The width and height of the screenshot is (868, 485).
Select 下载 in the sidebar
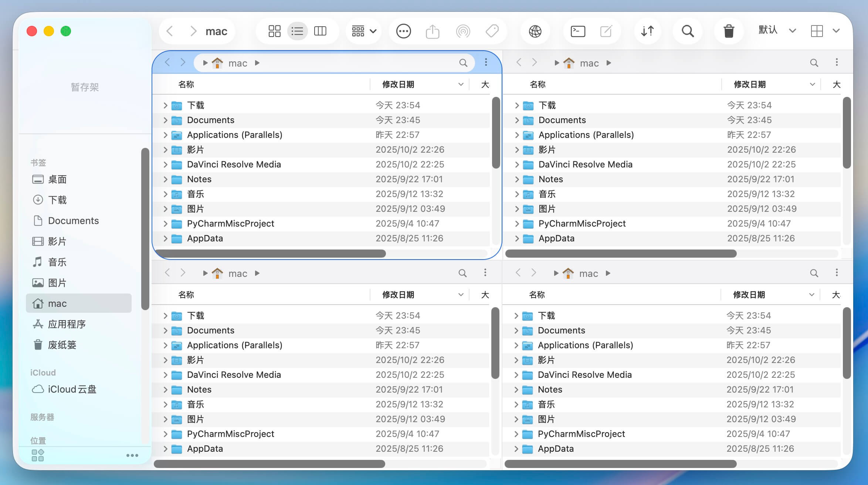(x=57, y=200)
